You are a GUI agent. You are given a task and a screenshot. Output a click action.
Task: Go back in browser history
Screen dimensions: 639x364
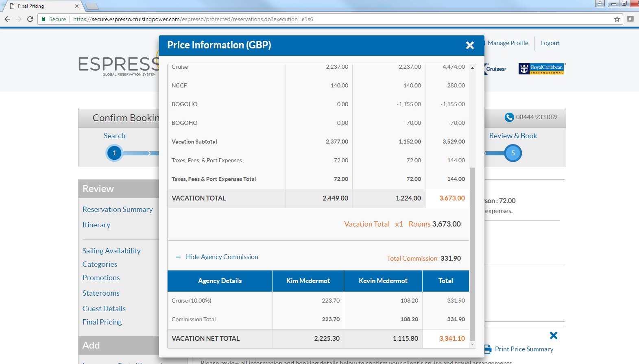click(x=7, y=19)
